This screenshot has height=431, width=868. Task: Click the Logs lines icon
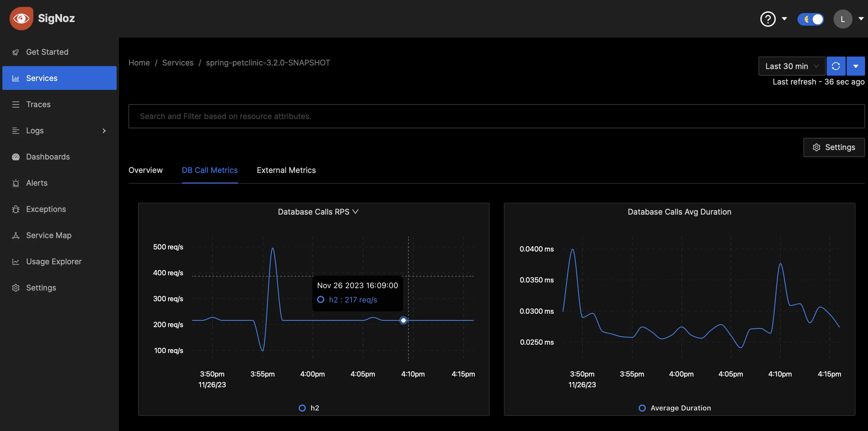pyautogui.click(x=15, y=130)
